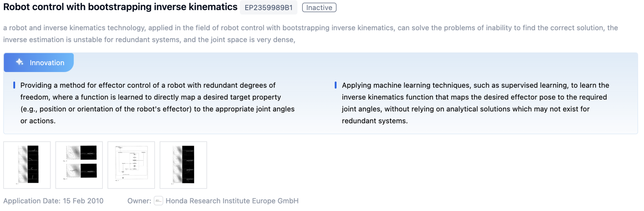
Task: Open the flowchart diagram thumbnail
Action: tap(131, 165)
